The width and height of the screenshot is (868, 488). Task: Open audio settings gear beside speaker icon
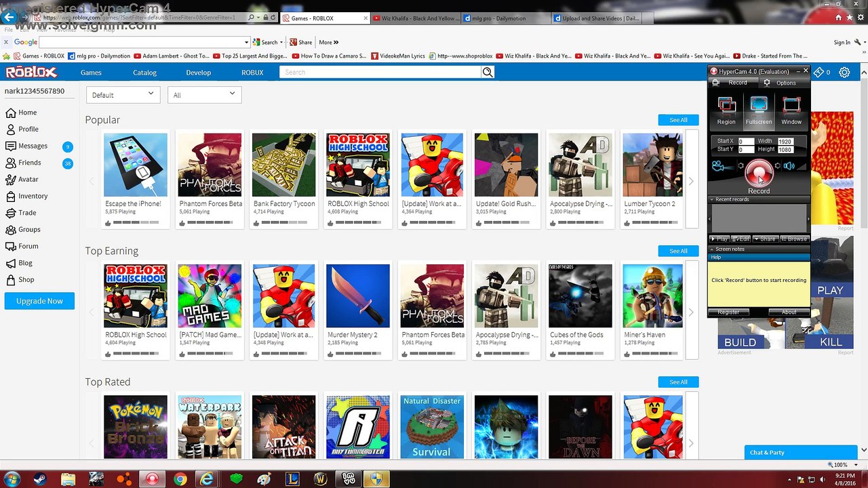778,166
